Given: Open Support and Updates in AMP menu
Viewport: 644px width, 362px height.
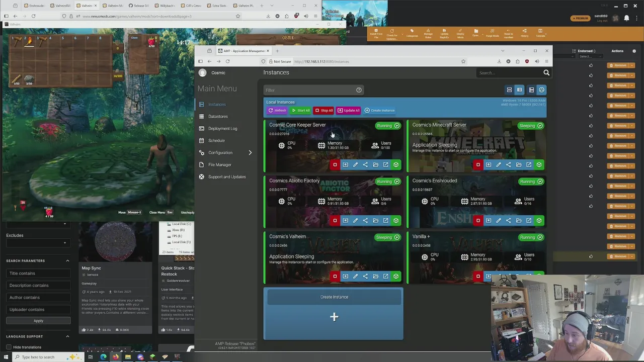Looking at the screenshot, I should coord(227,177).
